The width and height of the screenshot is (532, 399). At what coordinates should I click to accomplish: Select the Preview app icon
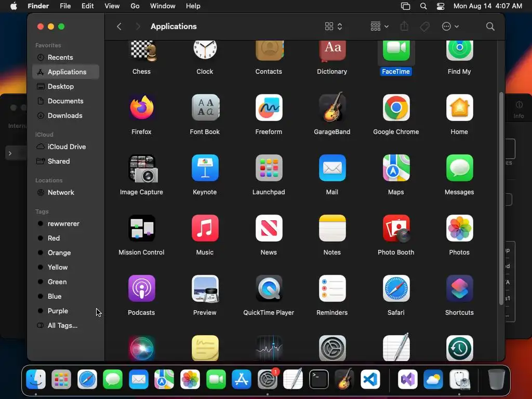click(x=205, y=288)
